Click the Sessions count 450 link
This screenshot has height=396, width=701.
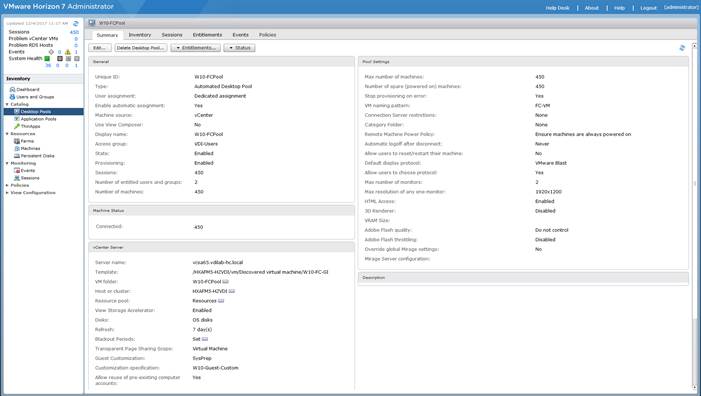74,32
